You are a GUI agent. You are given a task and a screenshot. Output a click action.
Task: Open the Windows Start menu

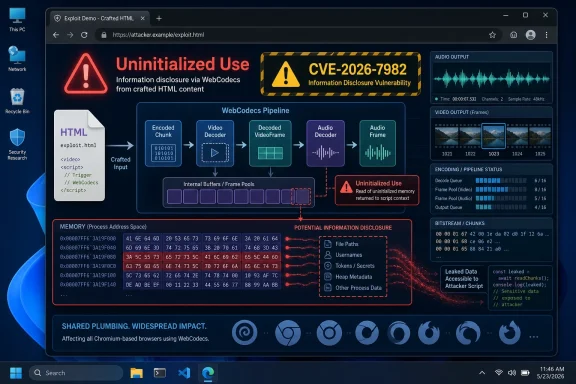[16, 373]
